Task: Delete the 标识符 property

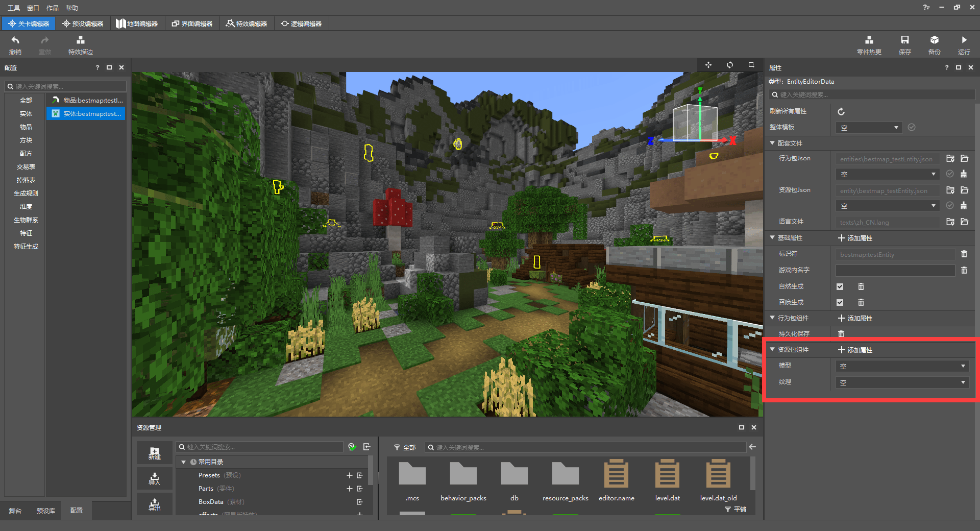Action: [x=964, y=254]
